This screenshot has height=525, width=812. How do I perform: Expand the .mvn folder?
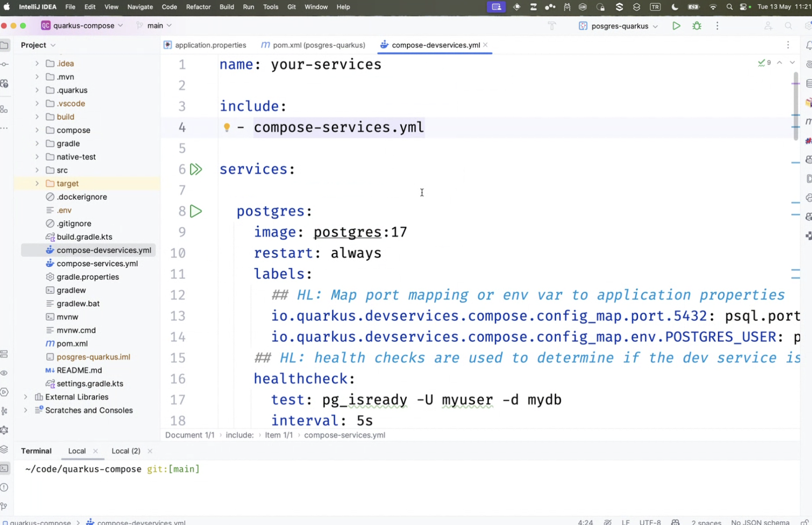(37, 77)
